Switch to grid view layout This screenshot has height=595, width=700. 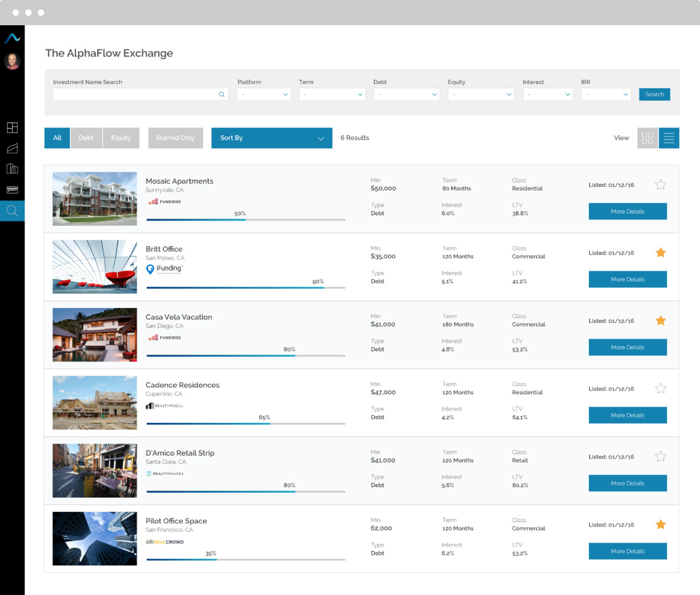point(647,138)
